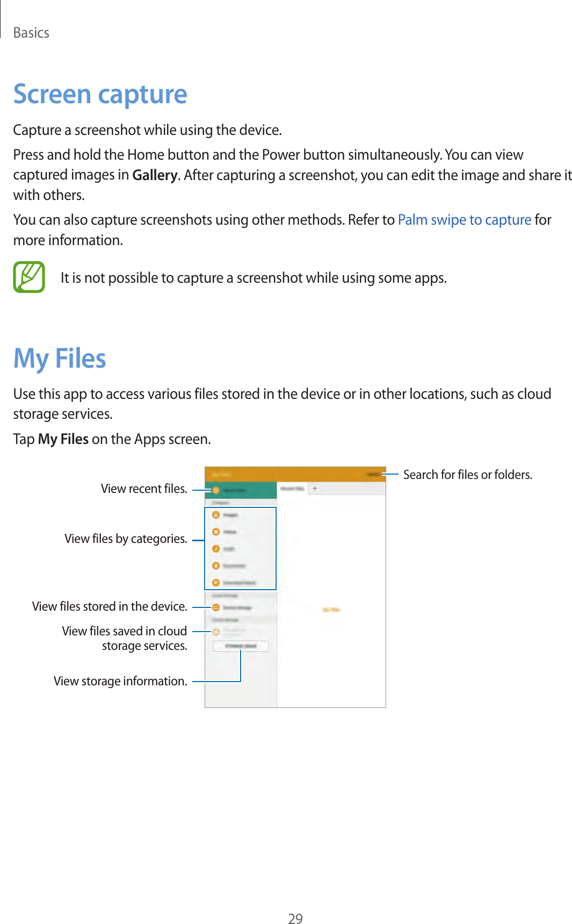Tap the cloud storage drive icon
Screen dimensions: 572x924
pos(215,632)
